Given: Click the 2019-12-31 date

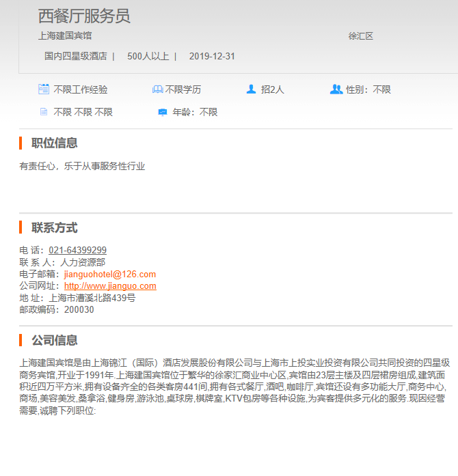Looking at the screenshot, I should pos(212,57).
